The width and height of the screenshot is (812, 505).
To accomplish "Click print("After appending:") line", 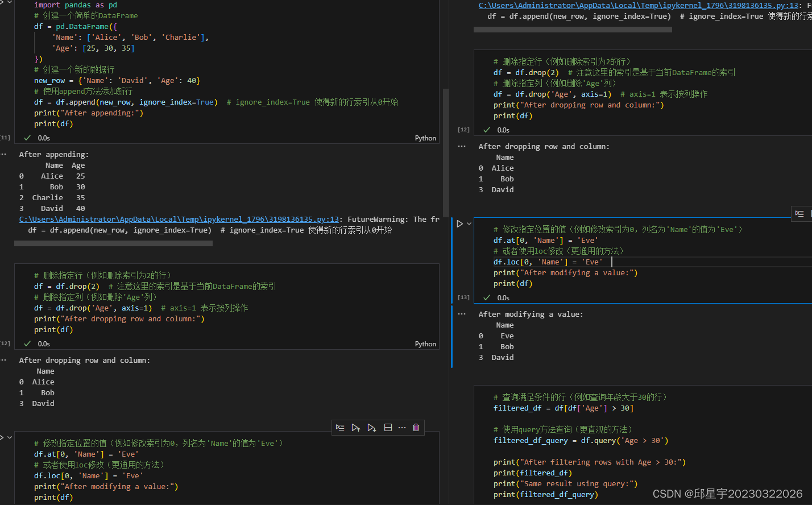I will pos(89,113).
